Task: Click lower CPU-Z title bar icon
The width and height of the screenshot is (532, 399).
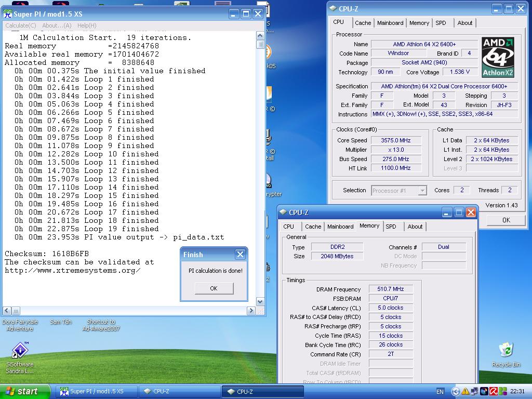Action: pyautogui.click(x=283, y=212)
